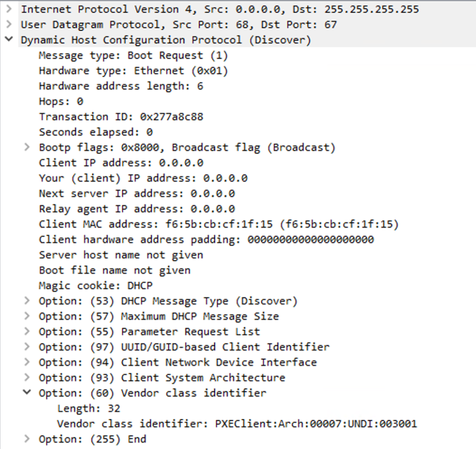Select the Transaction ID field

[x=121, y=117]
